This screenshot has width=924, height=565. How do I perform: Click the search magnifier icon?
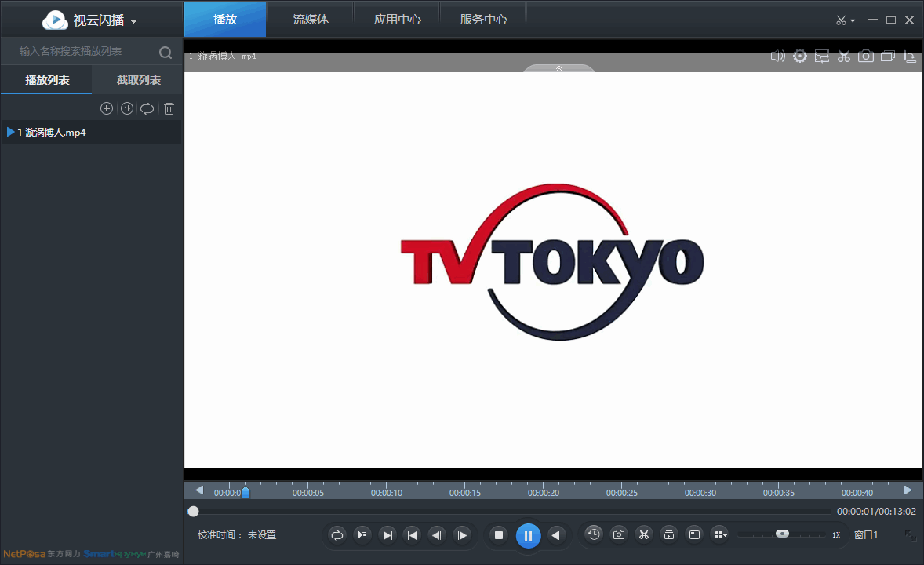166,53
